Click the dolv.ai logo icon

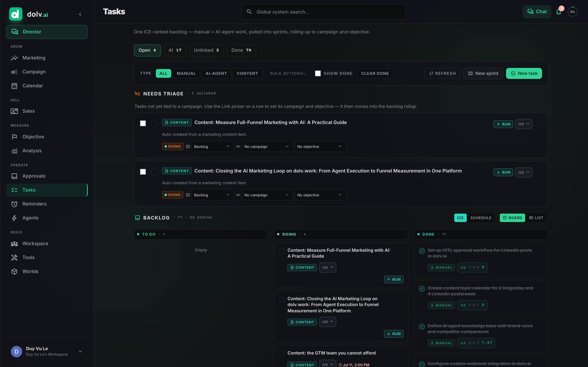(16, 14)
